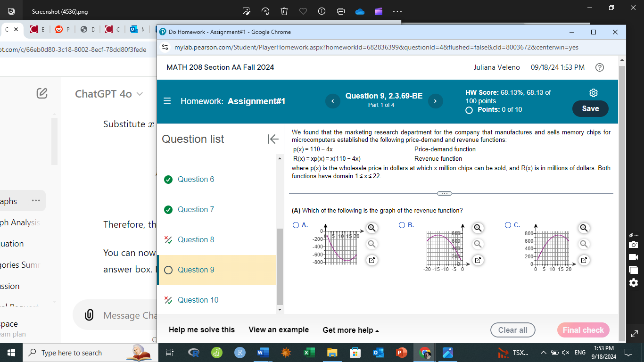Click the zoom-in magnifier beside graph A

coord(372,228)
